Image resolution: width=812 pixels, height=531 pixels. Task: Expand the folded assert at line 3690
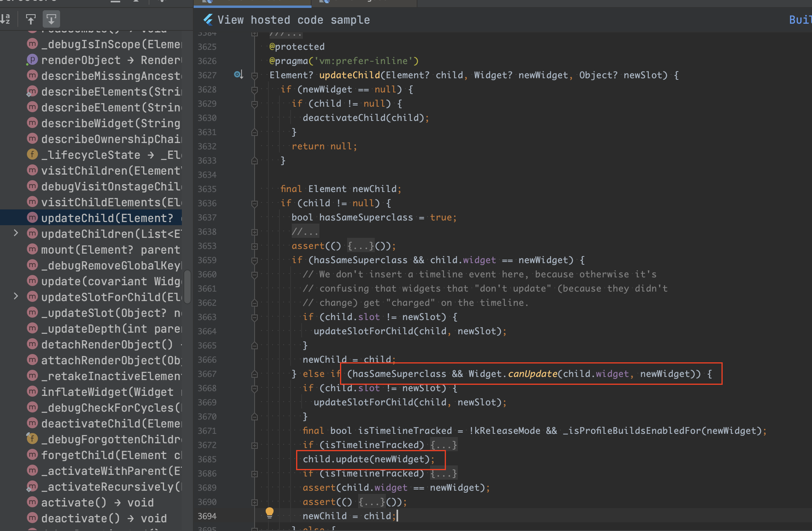pyautogui.click(x=255, y=502)
